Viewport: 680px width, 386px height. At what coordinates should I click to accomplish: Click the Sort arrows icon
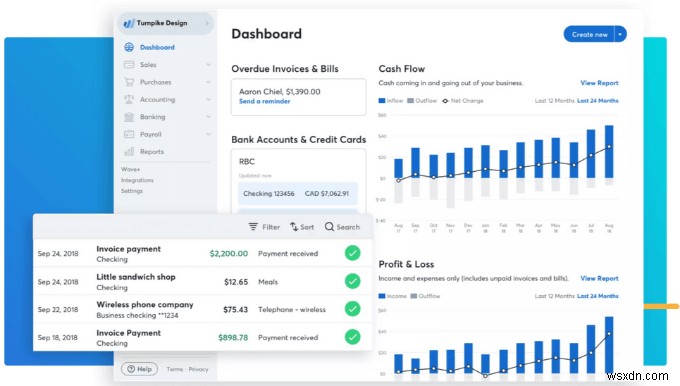pyautogui.click(x=294, y=226)
